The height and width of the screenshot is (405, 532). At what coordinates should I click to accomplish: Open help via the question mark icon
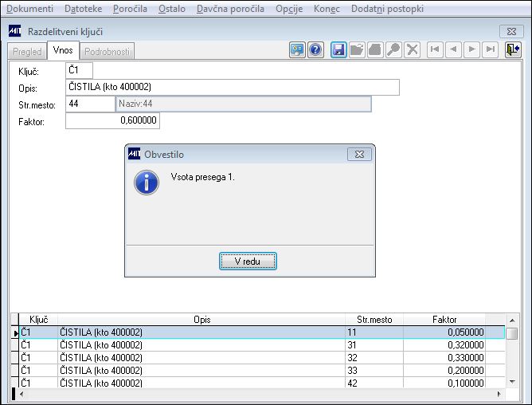point(315,50)
